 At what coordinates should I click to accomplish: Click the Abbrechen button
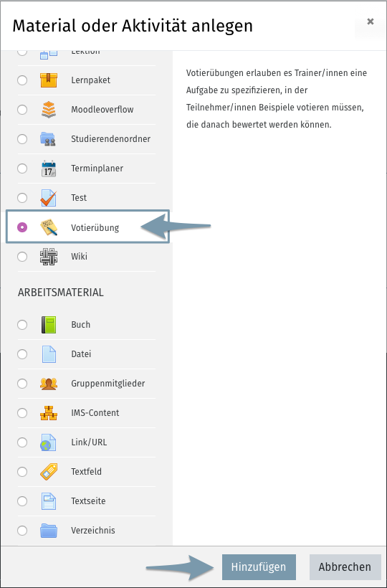345,567
